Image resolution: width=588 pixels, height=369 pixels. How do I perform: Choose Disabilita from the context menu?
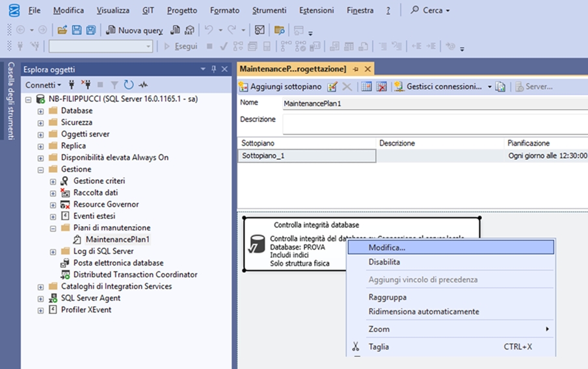384,262
